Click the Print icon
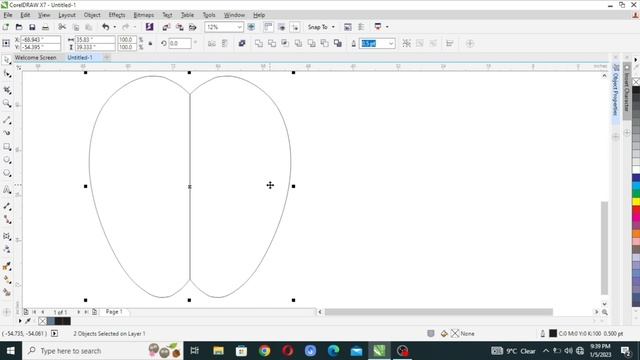This screenshot has width=640, height=360. pyautogui.click(x=46, y=27)
